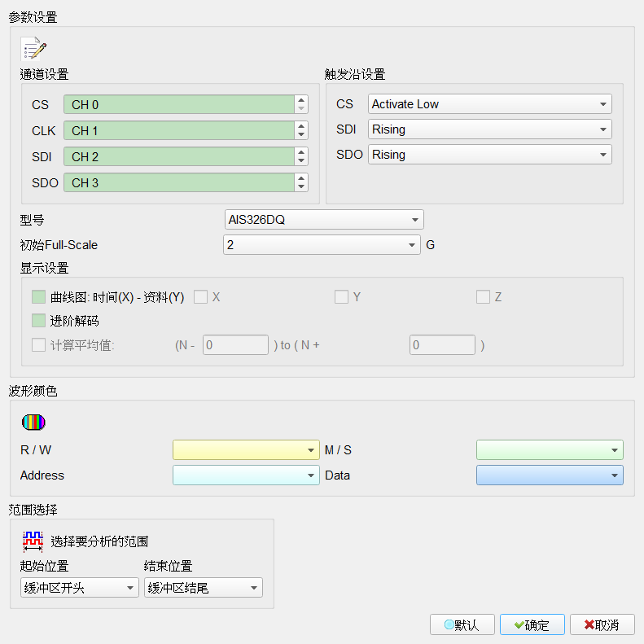The image size is (644, 644).
Task: Increase the SDI channel spinner value
Action: (301, 152)
